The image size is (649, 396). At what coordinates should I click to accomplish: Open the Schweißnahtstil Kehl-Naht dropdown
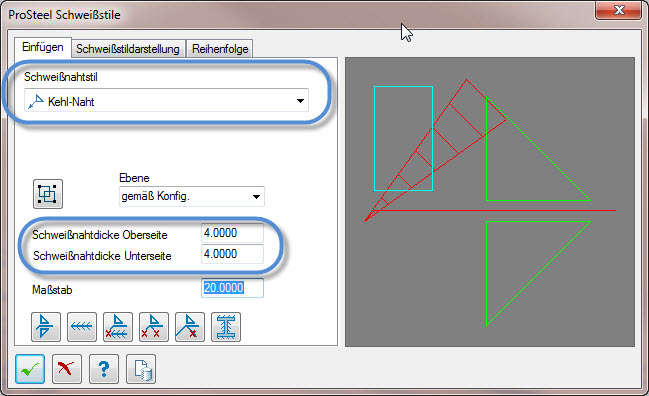(x=166, y=101)
